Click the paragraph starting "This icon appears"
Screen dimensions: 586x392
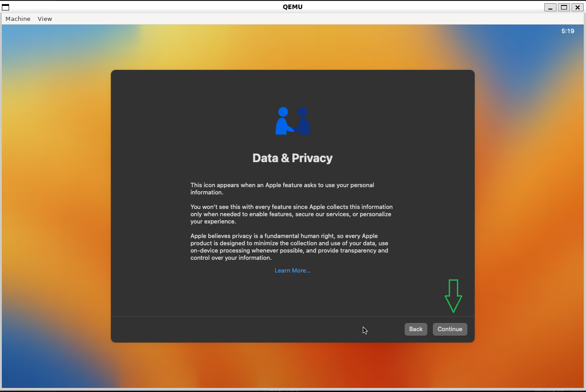pyautogui.click(x=282, y=189)
